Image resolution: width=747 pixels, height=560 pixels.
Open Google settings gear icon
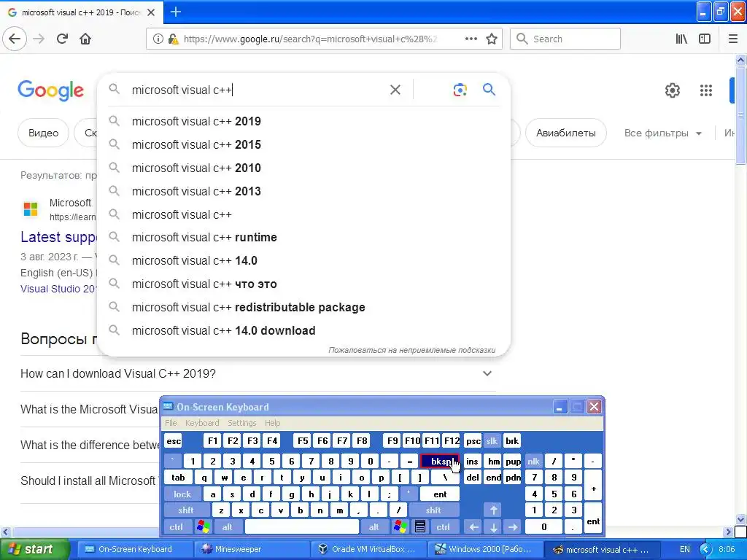(x=672, y=90)
